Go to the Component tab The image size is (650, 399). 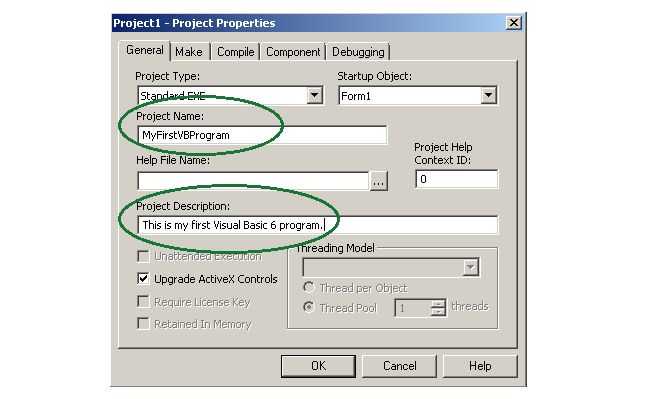point(293,52)
